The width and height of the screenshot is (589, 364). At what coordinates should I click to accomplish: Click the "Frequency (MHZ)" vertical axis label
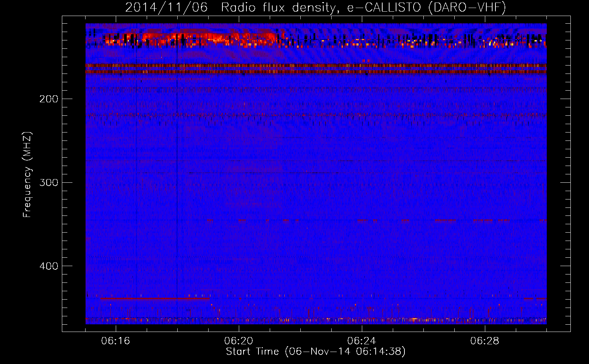tap(28, 175)
